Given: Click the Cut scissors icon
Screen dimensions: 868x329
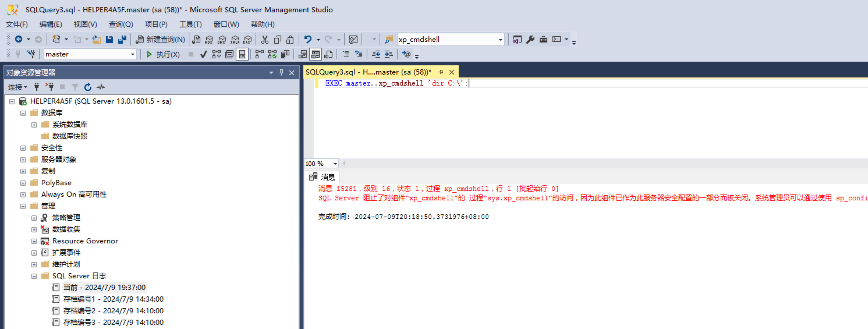Looking at the screenshot, I should coord(265,39).
